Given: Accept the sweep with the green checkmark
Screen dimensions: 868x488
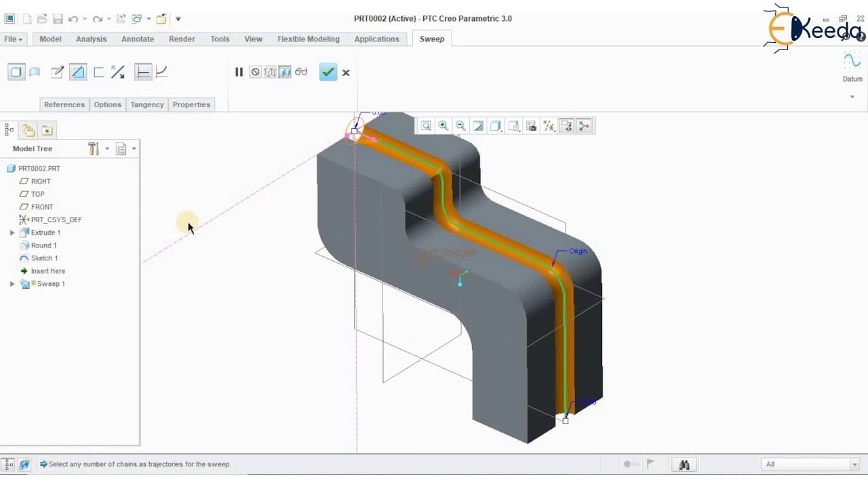Looking at the screenshot, I should pyautogui.click(x=328, y=72).
